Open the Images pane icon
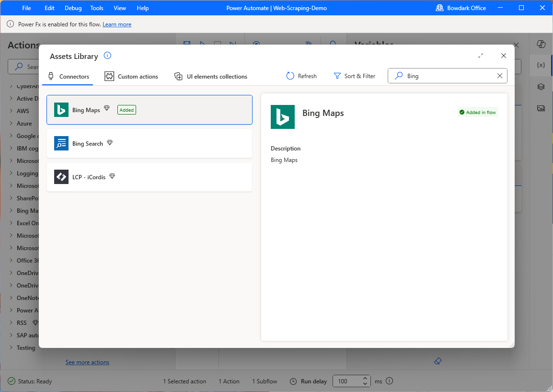Viewport: 553px width, 392px height. click(x=541, y=108)
